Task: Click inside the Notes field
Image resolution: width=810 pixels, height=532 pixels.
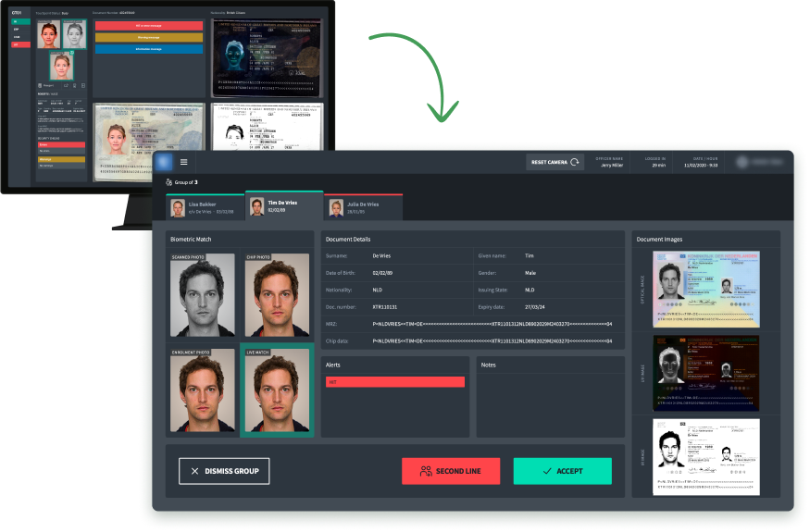Action: [x=550, y=405]
